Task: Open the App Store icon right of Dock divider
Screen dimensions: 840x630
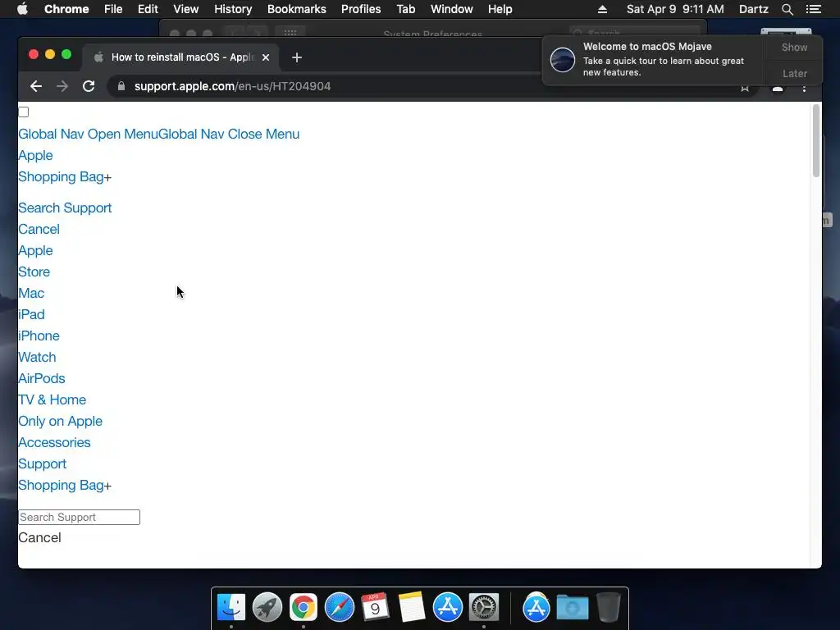Action: [x=536, y=608]
